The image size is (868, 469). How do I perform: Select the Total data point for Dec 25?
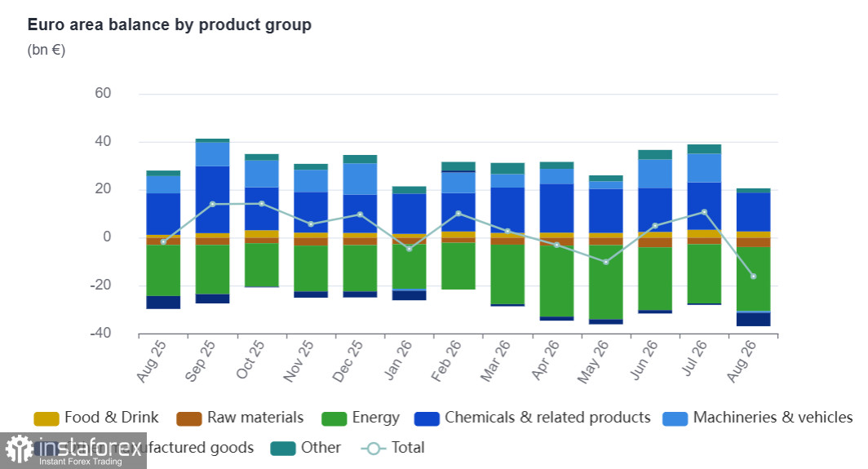(360, 215)
